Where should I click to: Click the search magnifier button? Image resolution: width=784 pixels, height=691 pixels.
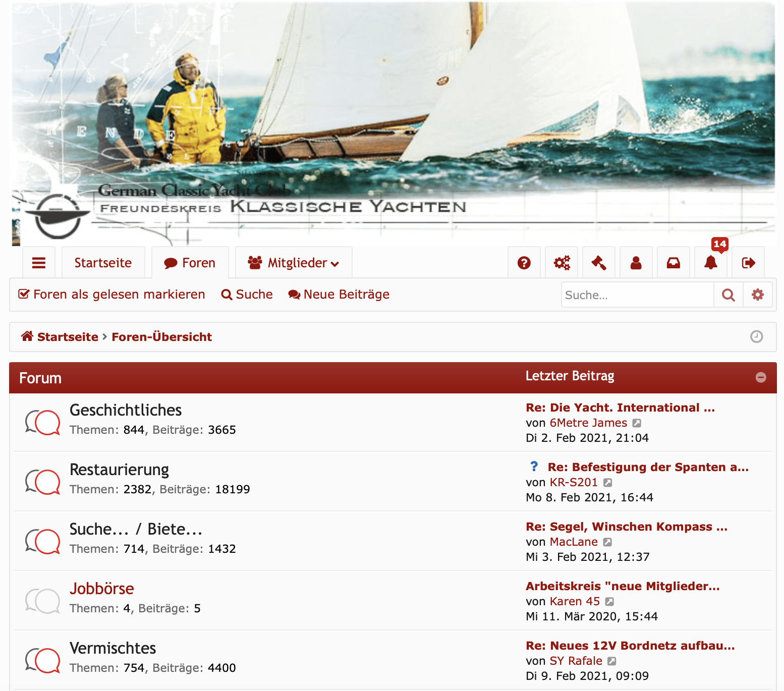728,295
